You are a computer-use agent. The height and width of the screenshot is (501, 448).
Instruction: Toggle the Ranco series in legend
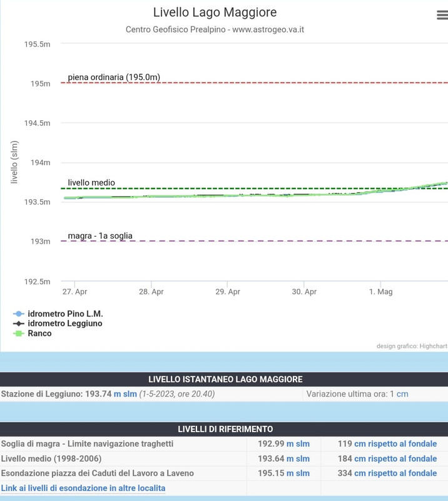[x=33, y=333]
